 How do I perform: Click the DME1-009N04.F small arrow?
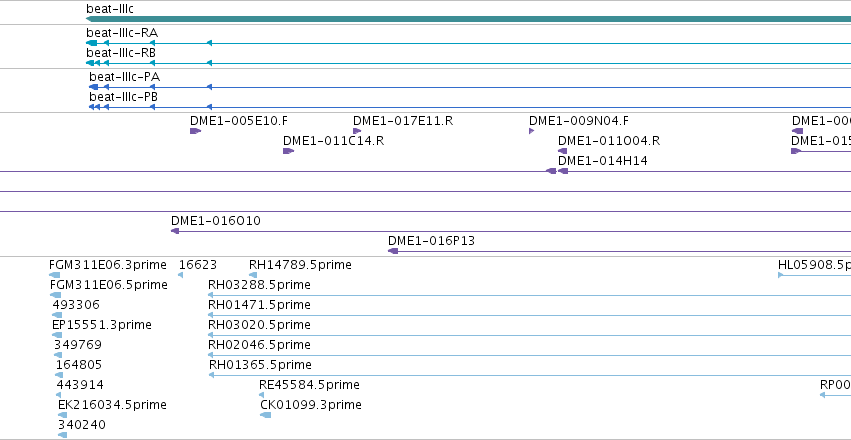(x=532, y=131)
